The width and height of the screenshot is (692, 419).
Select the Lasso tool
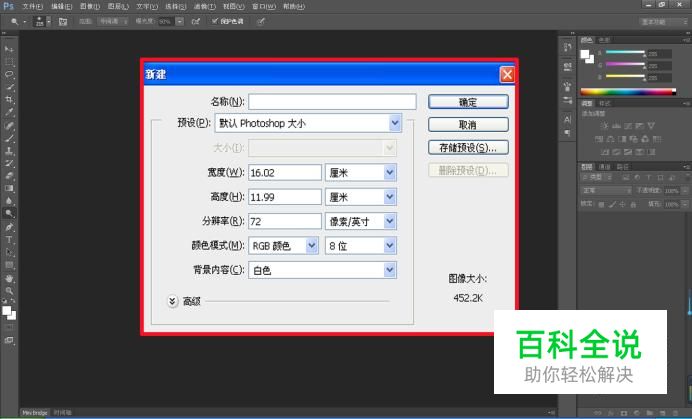[x=9, y=74]
